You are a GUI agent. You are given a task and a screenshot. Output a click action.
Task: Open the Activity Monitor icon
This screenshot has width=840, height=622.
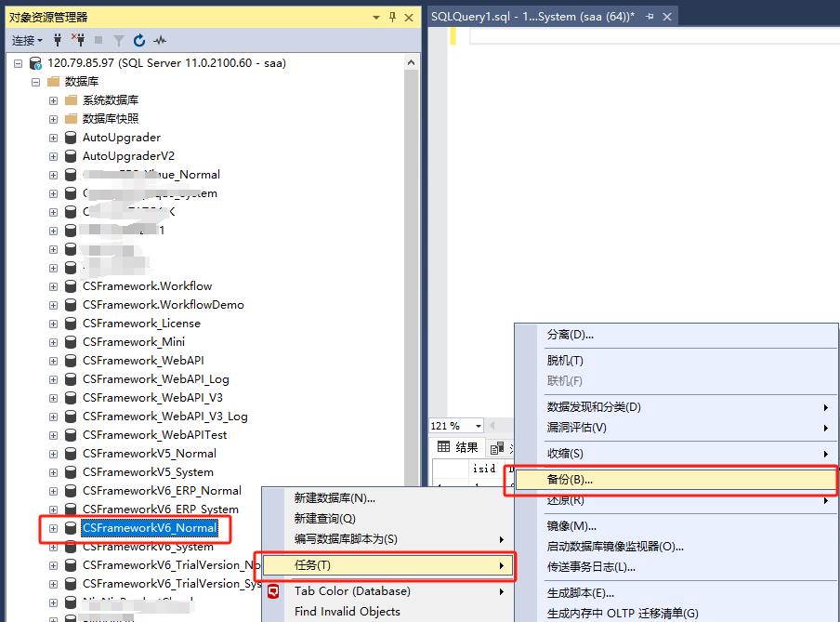coord(160,40)
